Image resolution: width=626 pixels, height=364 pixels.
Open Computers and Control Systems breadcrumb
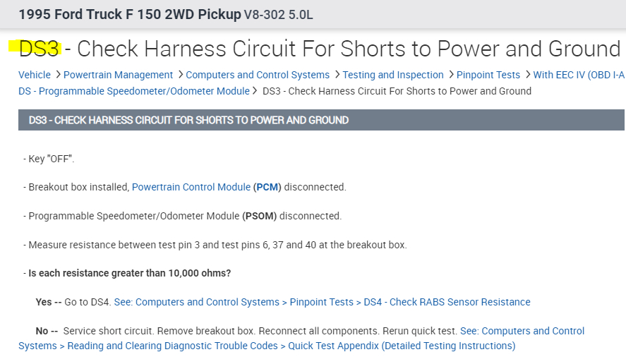pos(258,75)
